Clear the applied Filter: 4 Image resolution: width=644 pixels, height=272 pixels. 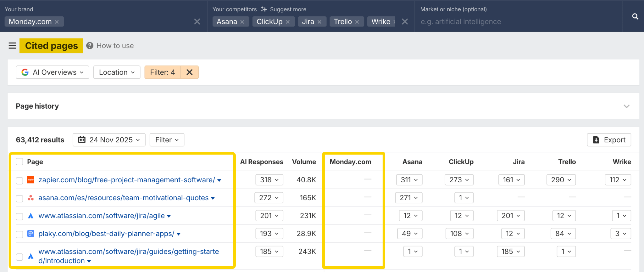189,72
